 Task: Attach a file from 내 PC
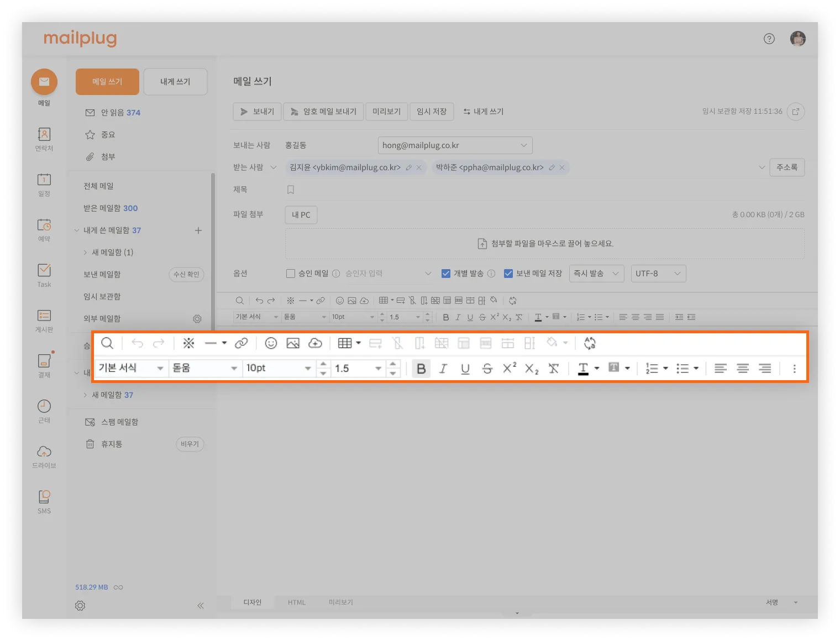301,215
